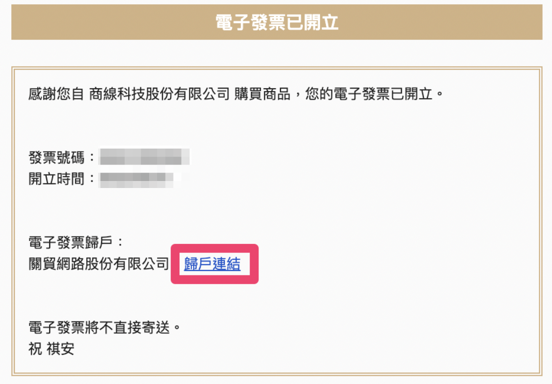Image resolution: width=552 pixels, height=384 pixels.
Task: Click 股份有限公司 left of 歸戶連結
Action: [127, 264]
